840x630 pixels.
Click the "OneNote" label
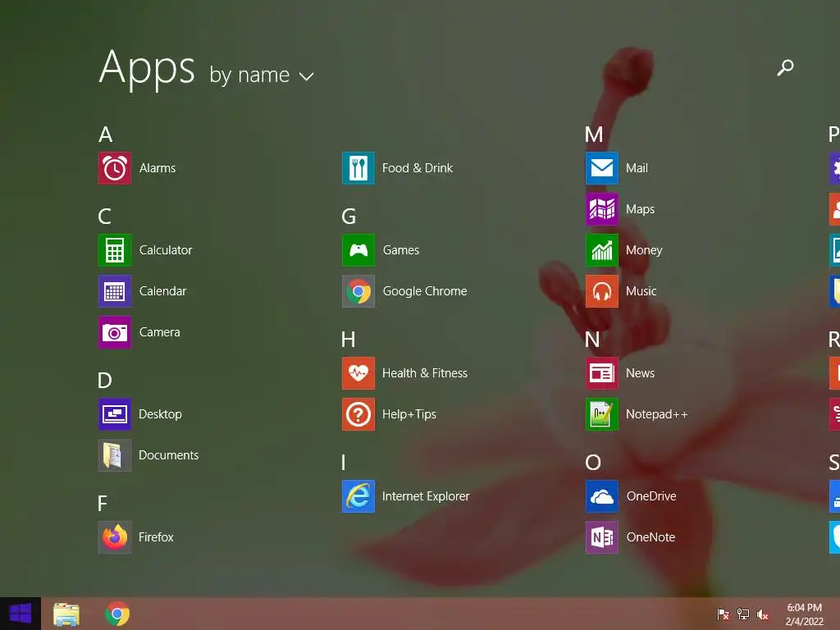(x=651, y=537)
